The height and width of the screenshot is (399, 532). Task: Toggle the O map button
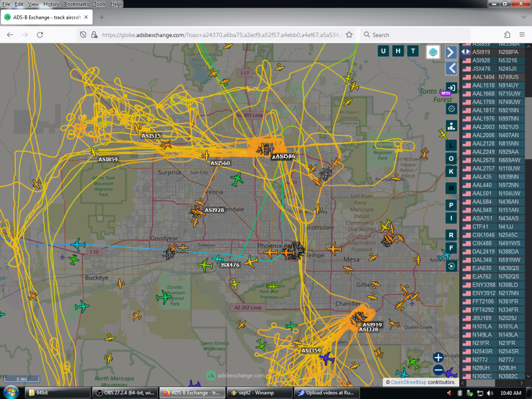pyautogui.click(x=451, y=158)
